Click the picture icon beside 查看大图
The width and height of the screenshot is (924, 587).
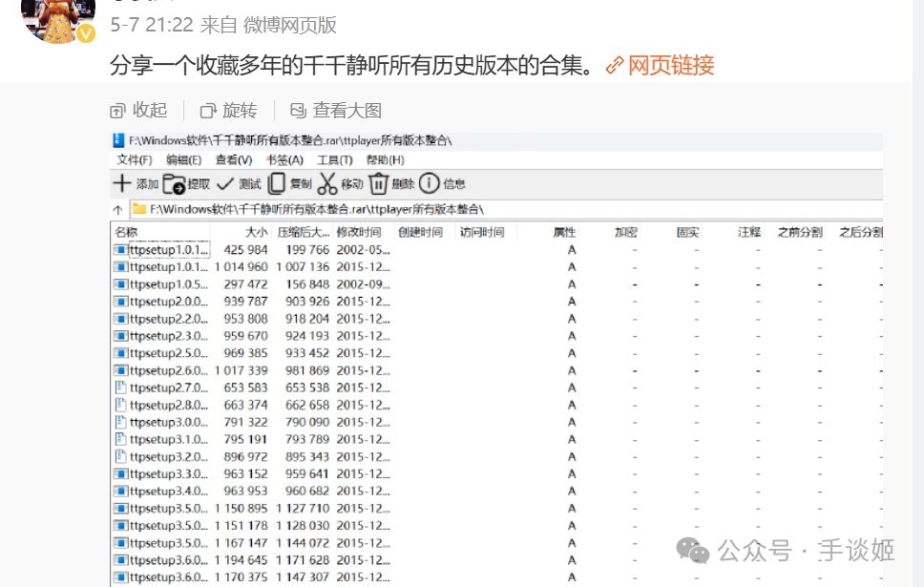click(298, 110)
